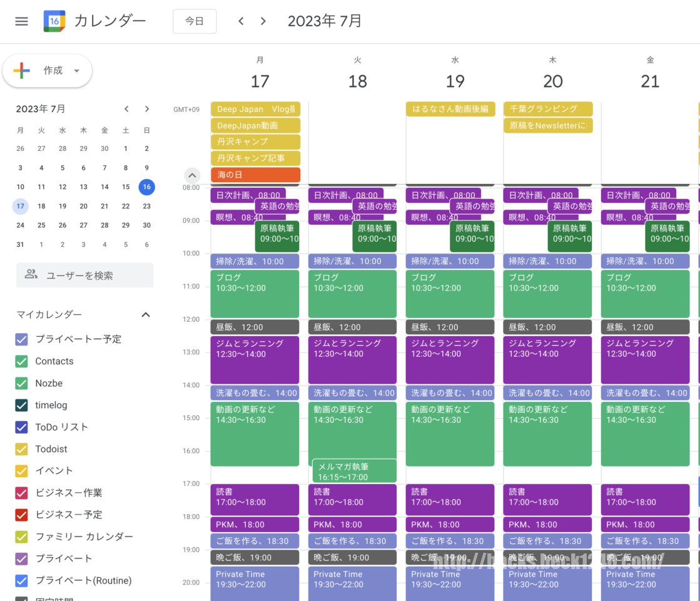Select day 31 in mini calendar

(20, 244)
